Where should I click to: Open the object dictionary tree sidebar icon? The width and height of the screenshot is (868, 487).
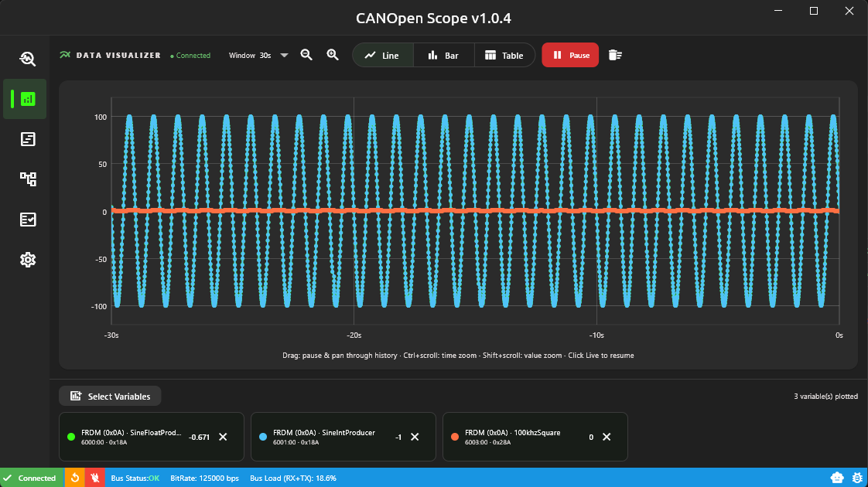(28, 179)
